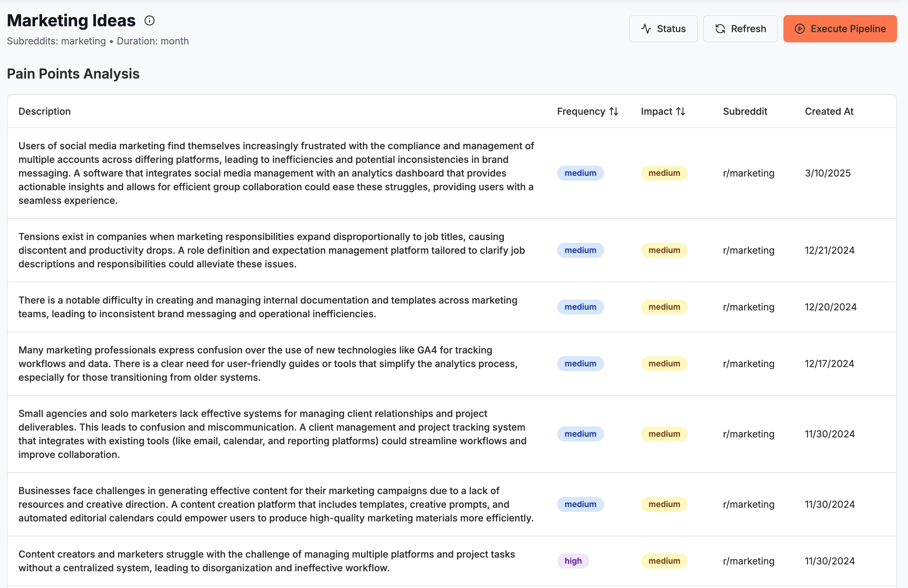Click the purple high frequency badge
Viewport: 908px width, 588px height.
[x=573, y=561]
